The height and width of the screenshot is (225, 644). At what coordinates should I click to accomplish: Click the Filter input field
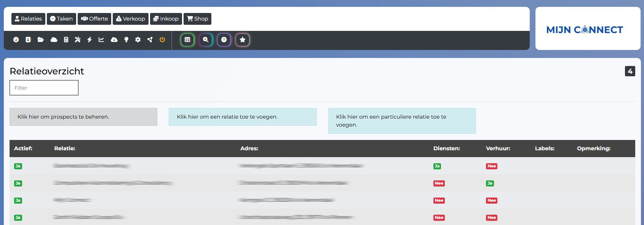(44, 88)
